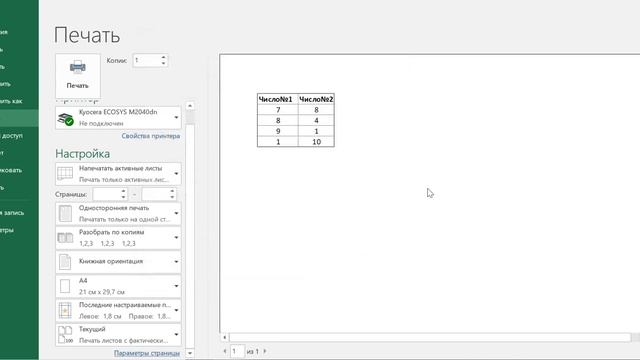Click the large Print button with printer icon
640x360 pixels.
pos(78,76)
